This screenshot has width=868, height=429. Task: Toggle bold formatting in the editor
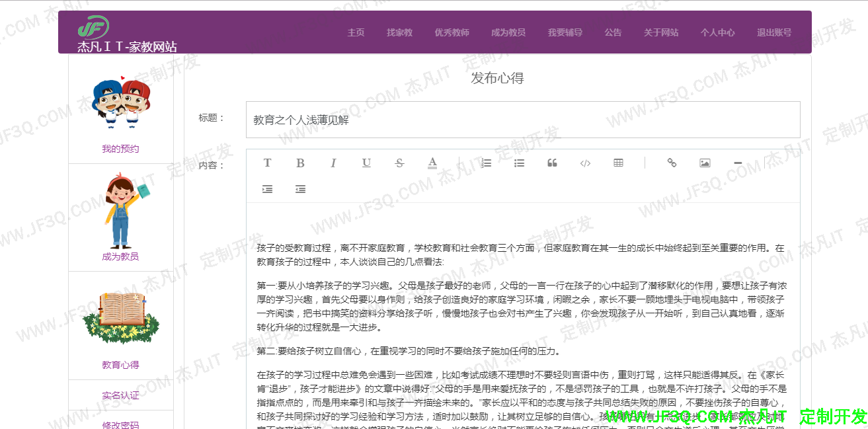coord(301,163)
